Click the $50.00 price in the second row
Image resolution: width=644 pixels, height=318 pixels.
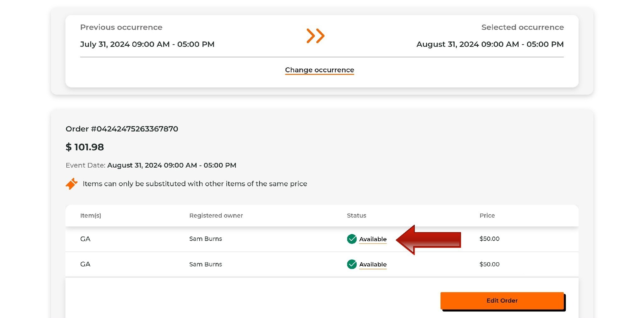[489, 265]
